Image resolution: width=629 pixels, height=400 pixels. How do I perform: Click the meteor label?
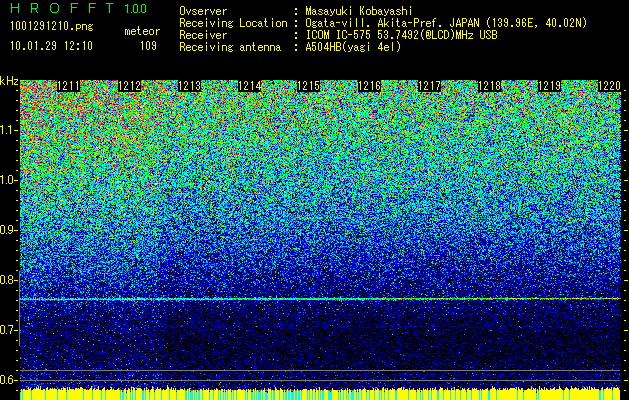click(142, 31)
